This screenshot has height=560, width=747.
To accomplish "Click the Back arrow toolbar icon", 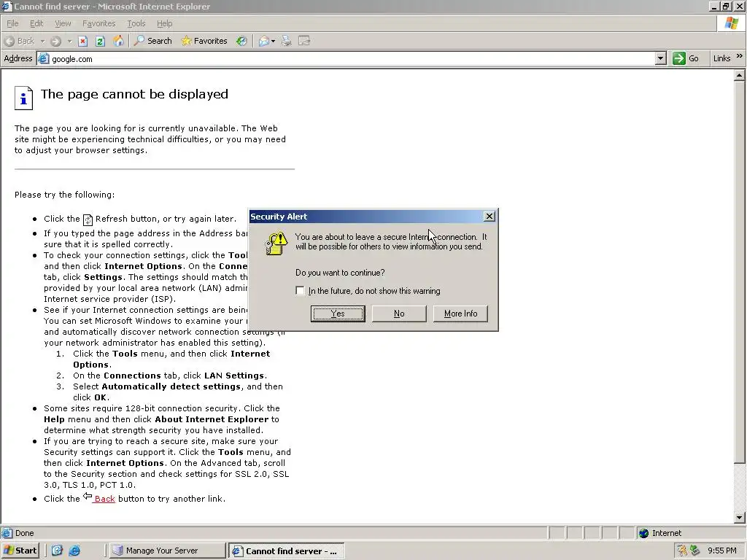I will click(9, 41).
